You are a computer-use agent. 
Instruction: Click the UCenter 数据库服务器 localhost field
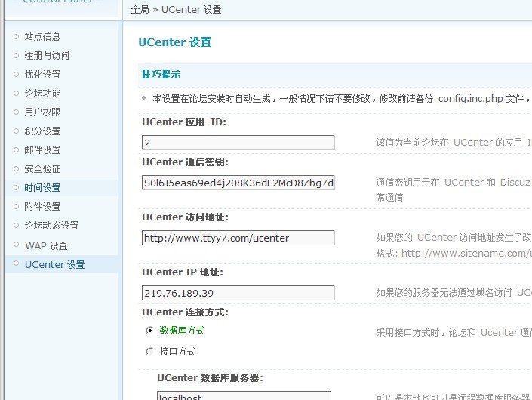pyautogui.click(x=244, y=395)
